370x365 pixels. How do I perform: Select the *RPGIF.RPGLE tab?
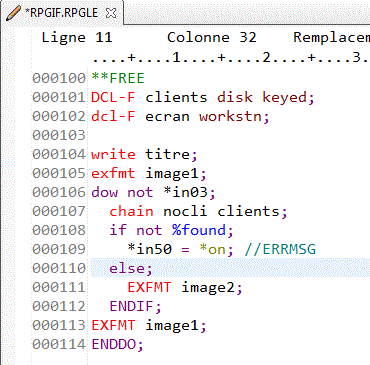pos(62,13)
